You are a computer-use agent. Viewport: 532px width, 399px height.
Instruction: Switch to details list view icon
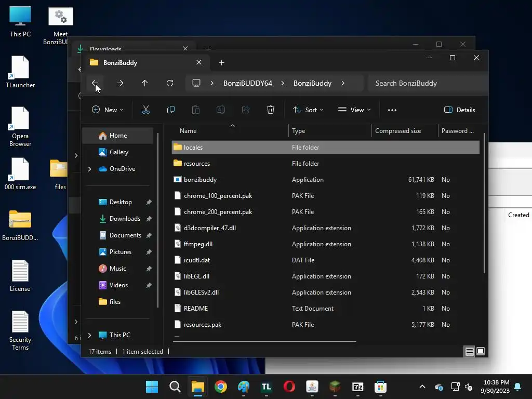click(469, 352)
